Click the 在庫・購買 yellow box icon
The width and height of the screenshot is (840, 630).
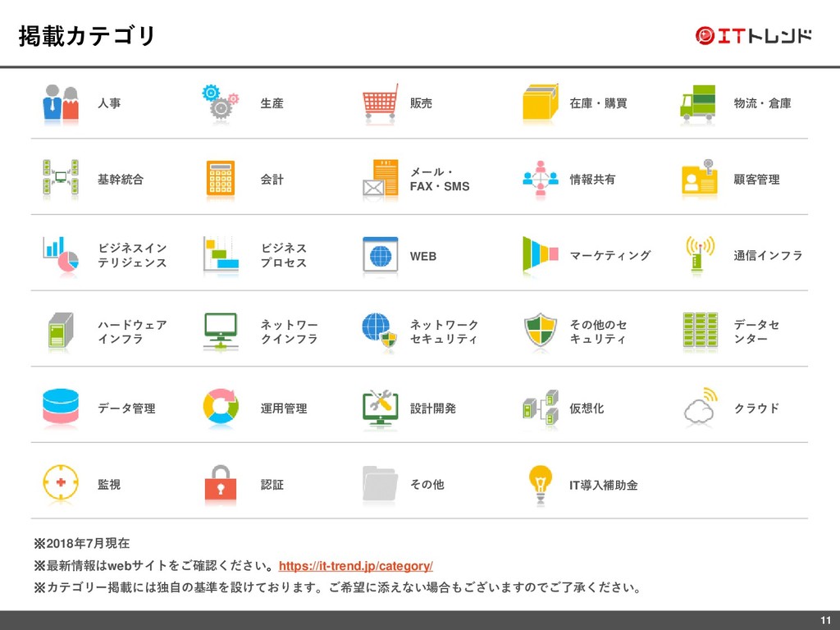coord(540,101)
